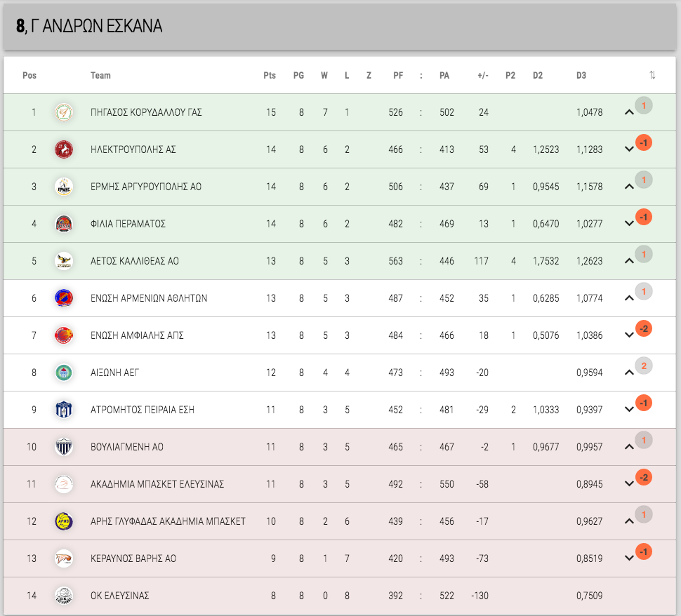Expand the ΠΗΓΑΣΟΣ ΚΟΡΥΔΑΛΛΟΥ row up chevron
The image size is (681, 616).
(x=629, y=112)
